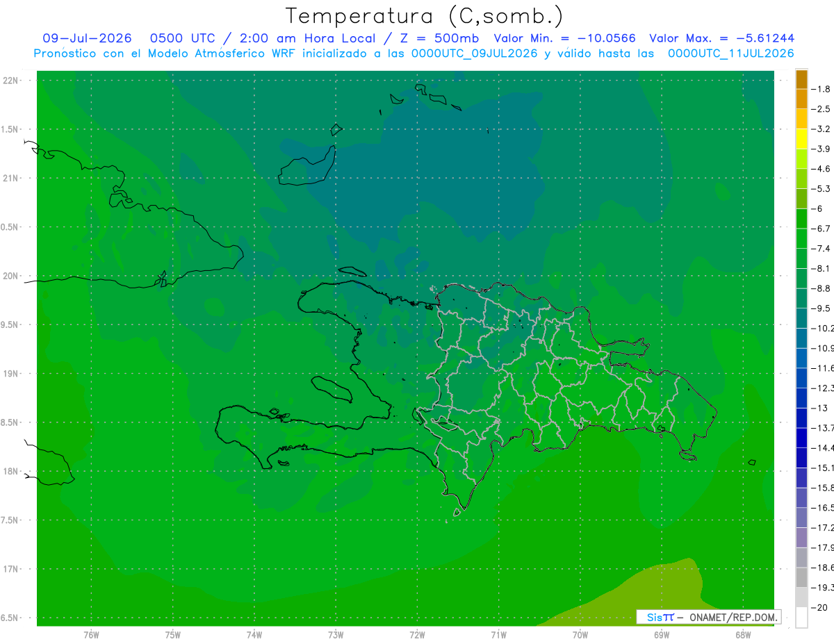Screen dimensions: 834x644
Task: Click the '-8.1' legend value
Action: tap(821, 268)
